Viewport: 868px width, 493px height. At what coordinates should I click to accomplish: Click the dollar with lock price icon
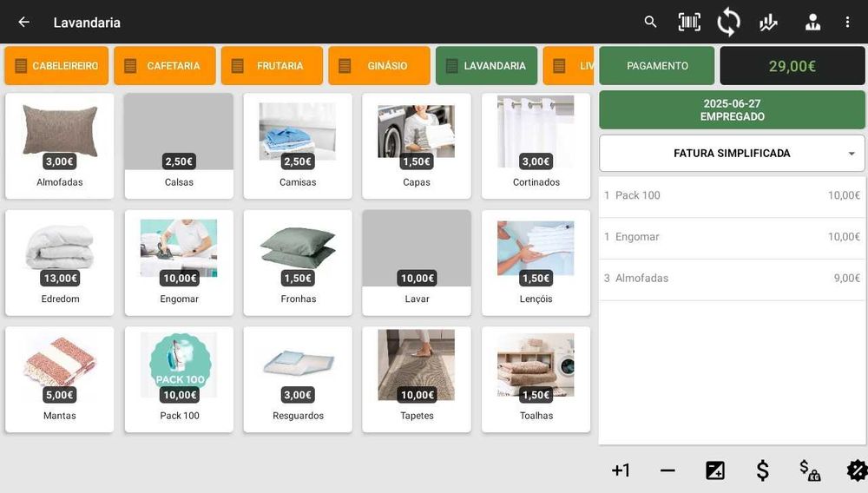[x=810, y=470]
